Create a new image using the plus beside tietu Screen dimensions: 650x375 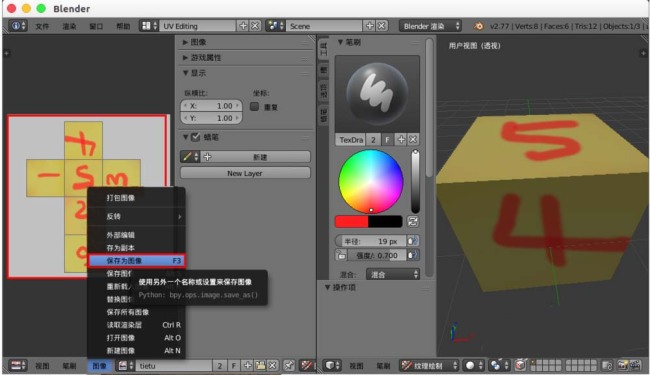(247, 365)
